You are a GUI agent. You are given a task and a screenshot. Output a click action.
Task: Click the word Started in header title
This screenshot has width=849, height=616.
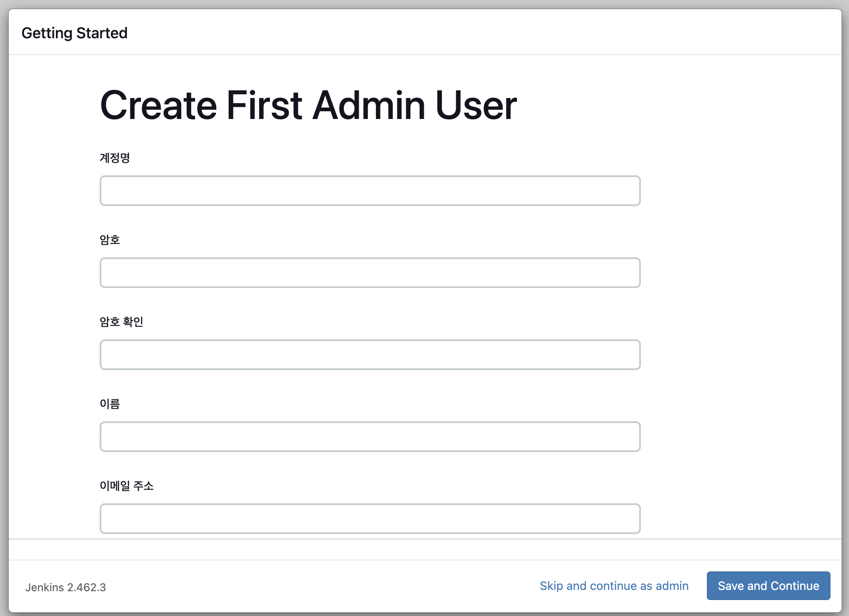[102, 33]
